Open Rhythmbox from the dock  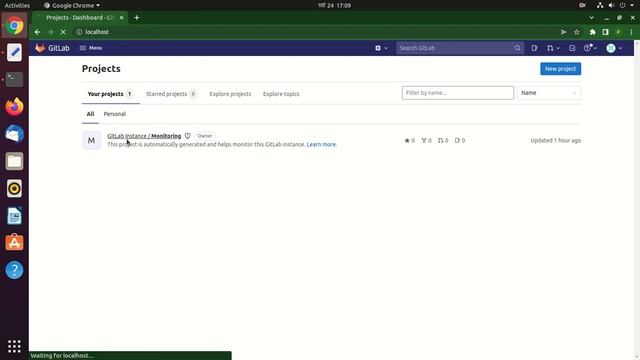pyautogui.click(x=14, y=189)
